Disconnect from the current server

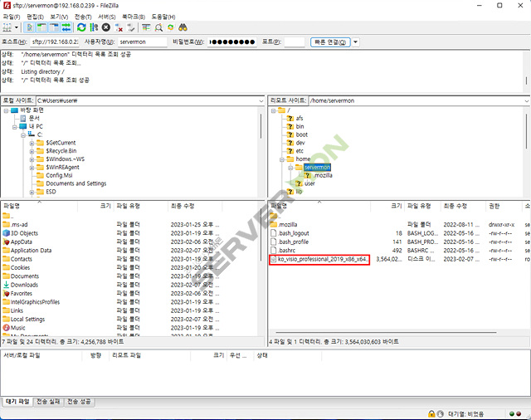tap(119, 27)
